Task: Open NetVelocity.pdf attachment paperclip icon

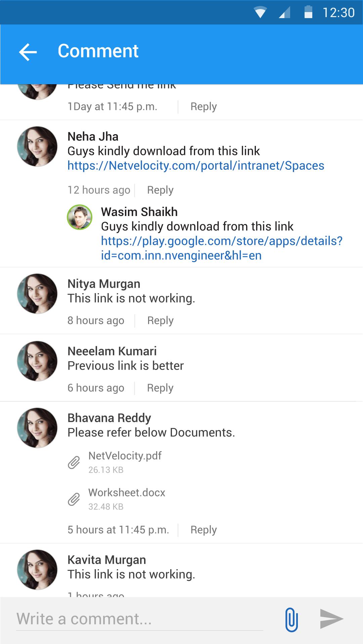Action: point(74,462)
